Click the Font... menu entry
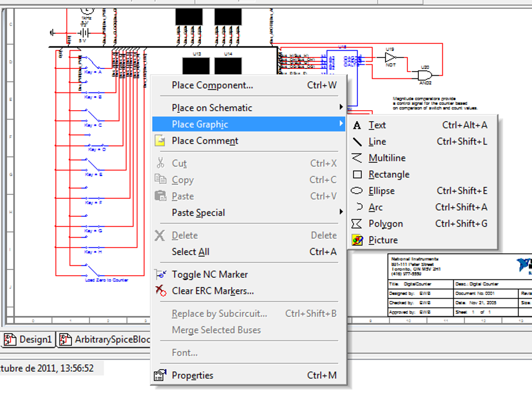Viewport: 532px width, 413px height. pyautogui.click(x=249, y=352)
